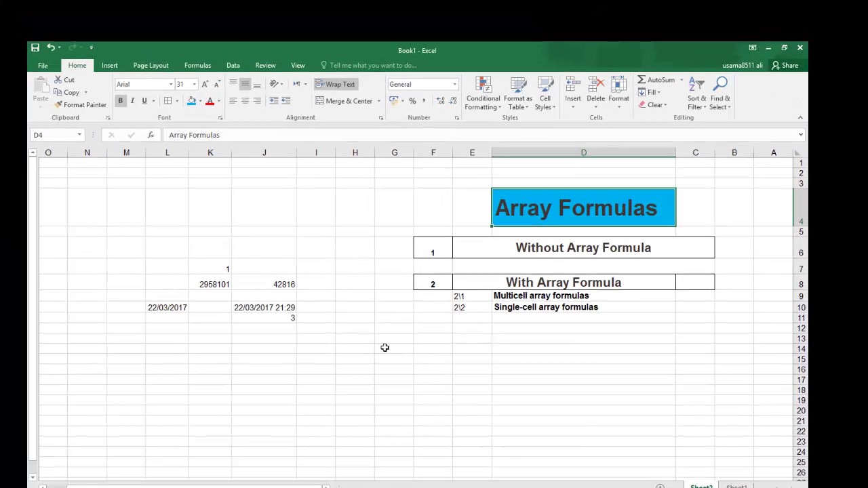868x488 pixels.
Task: Select the Without Array Formula heading cell
Action: tap(583, 247)
